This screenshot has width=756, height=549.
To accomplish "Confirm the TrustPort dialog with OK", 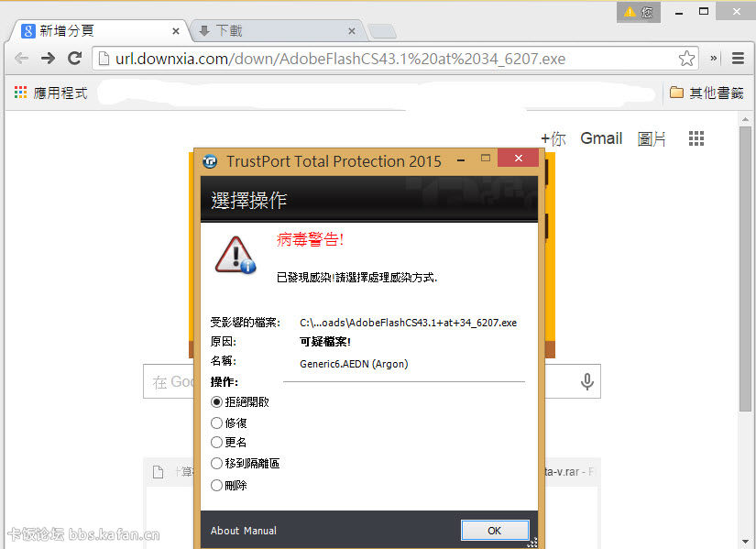I will tap(495, 531).
